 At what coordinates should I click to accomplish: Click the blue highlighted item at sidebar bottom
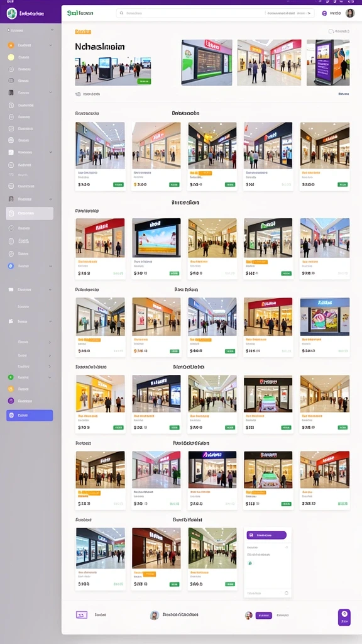30,415
